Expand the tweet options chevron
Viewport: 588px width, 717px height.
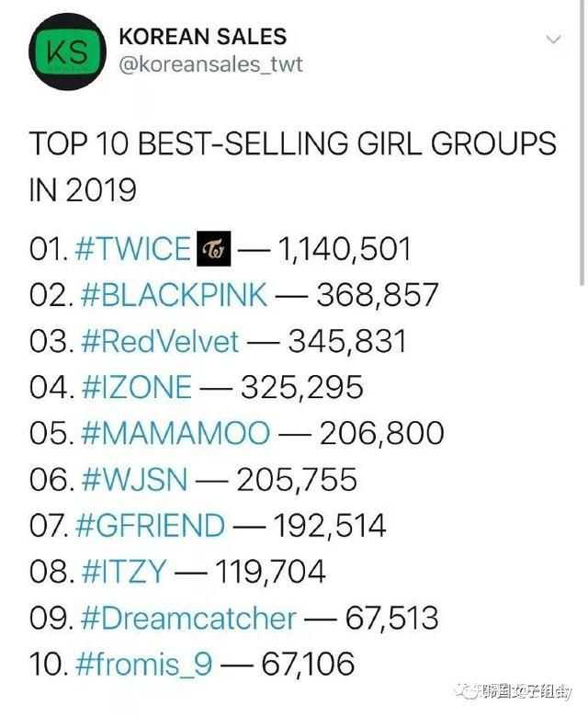pos(553,40)
